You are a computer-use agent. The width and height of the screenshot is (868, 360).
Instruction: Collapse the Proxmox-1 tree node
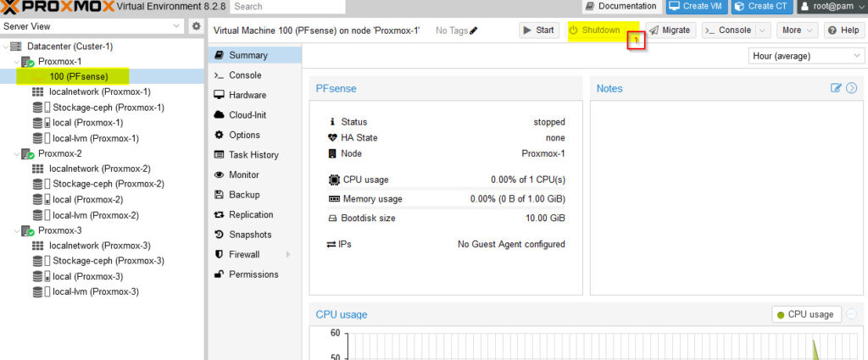click(17, 61)
